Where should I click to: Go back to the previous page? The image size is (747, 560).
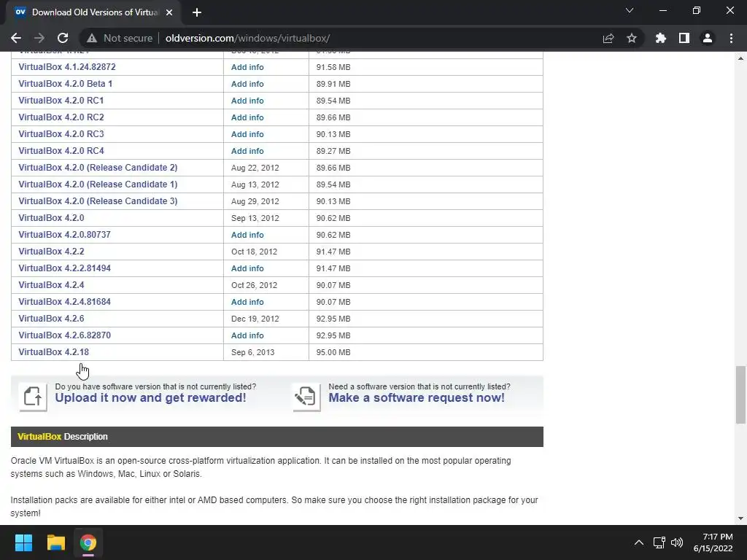[16, 38]
